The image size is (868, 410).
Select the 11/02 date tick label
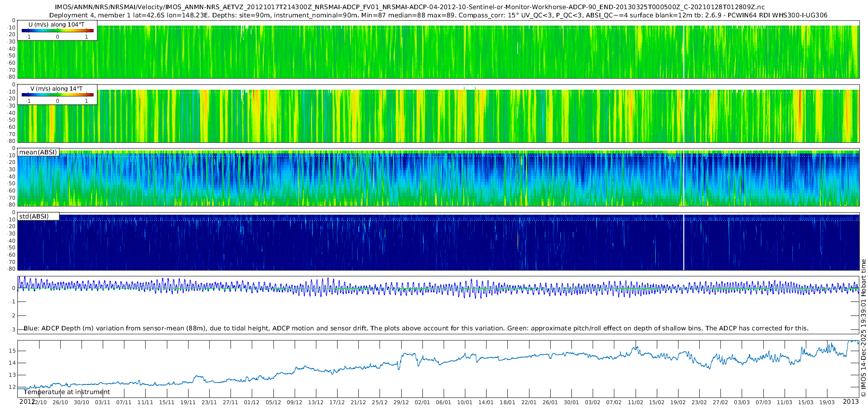tap(636, 402)
